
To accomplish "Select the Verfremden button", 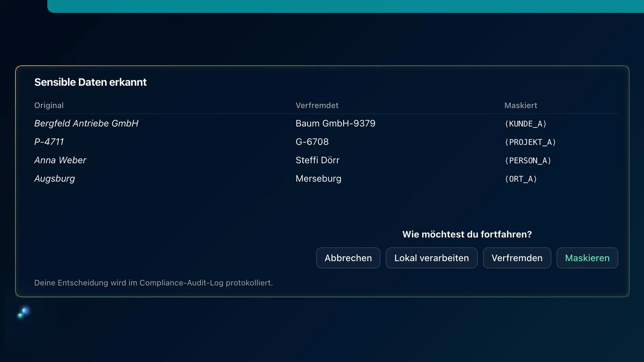I will pos(517,258).
